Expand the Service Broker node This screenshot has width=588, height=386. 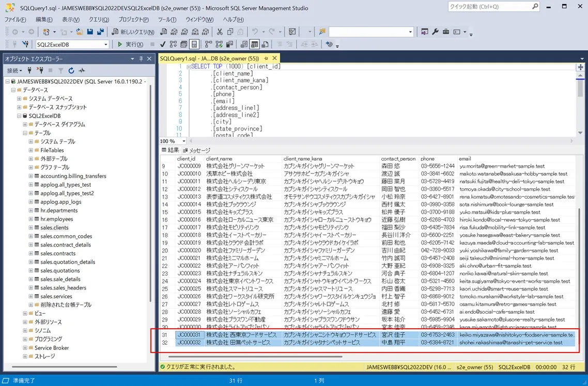pyautogui.click(x=25, y=348)
